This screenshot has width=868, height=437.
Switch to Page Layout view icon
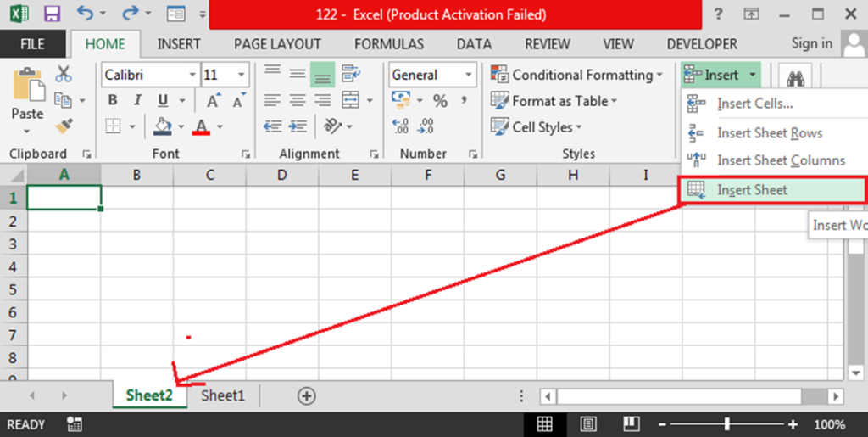pyautogui.click(x=588, y=424)
